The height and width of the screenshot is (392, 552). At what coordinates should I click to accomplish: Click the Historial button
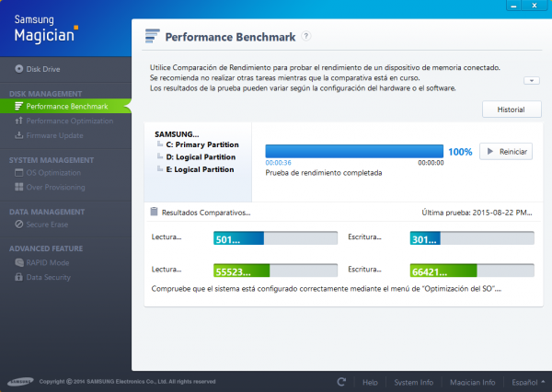point(512,110)
